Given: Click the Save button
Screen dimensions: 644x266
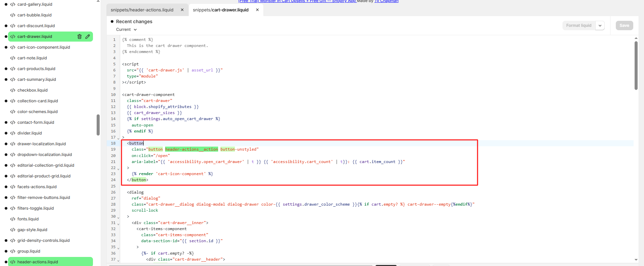Looking at the screenshot, I should tap(624, 25).
